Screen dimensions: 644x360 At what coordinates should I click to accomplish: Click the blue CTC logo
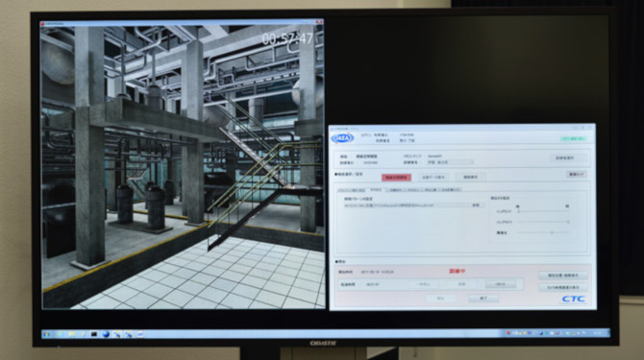[x=574, y=299]
